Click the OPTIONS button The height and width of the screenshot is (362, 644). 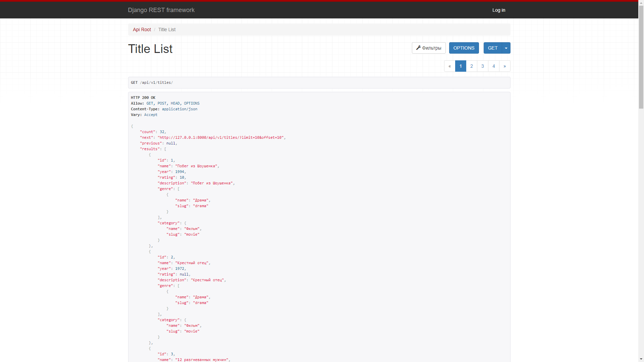(x=464, y=48)
